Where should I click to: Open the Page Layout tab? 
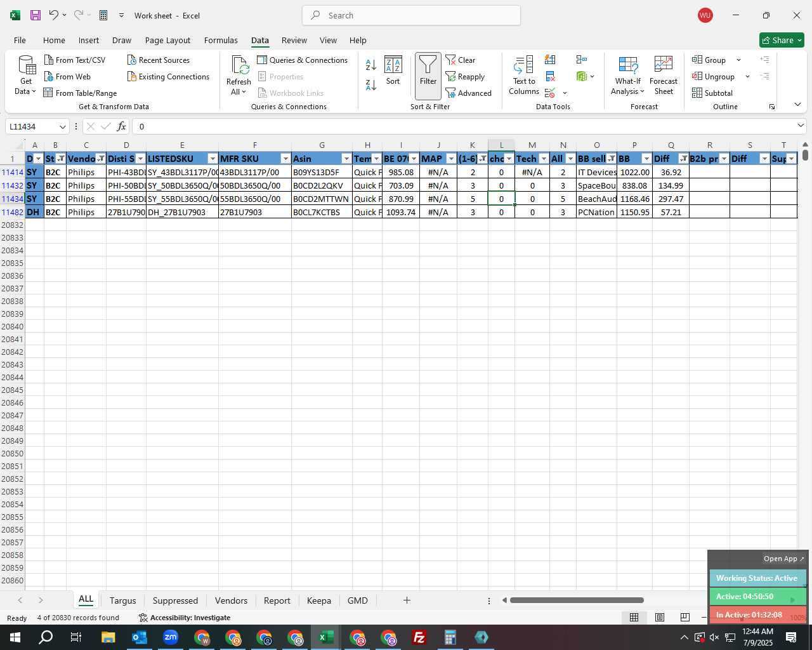tap(167, 40)
